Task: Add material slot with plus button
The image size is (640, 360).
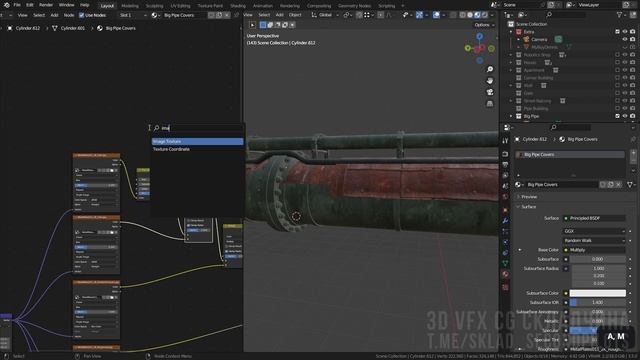Action: pos(633,153)
